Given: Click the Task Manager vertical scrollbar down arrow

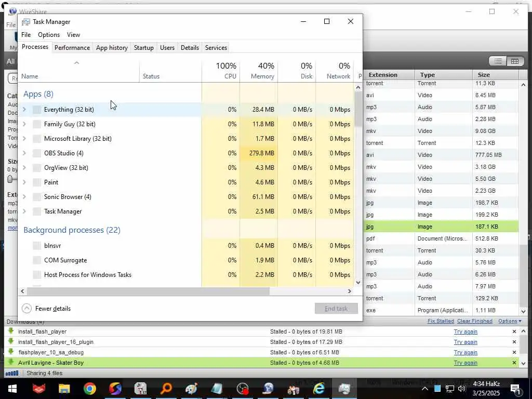Looking at the screenshot, I should [x=358, y=283].
